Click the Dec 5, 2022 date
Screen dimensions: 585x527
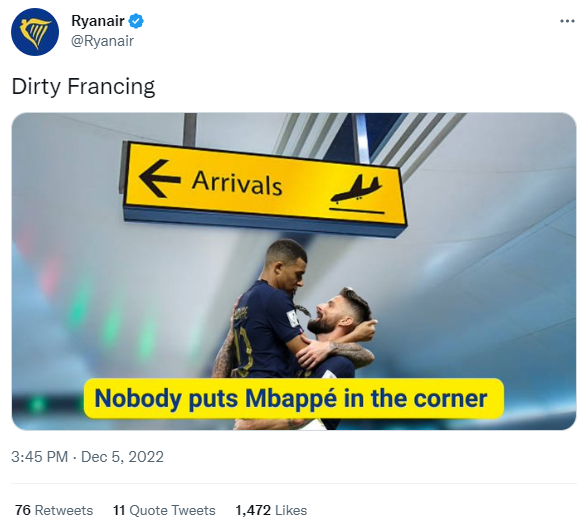click(122, 457)
